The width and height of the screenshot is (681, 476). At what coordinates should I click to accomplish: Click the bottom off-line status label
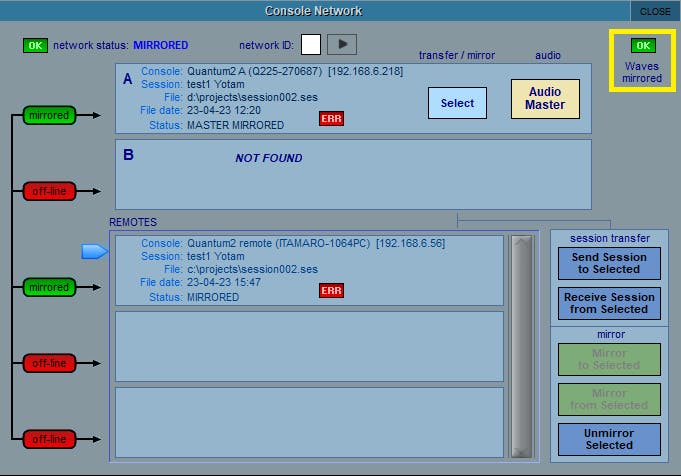(49, 436)
